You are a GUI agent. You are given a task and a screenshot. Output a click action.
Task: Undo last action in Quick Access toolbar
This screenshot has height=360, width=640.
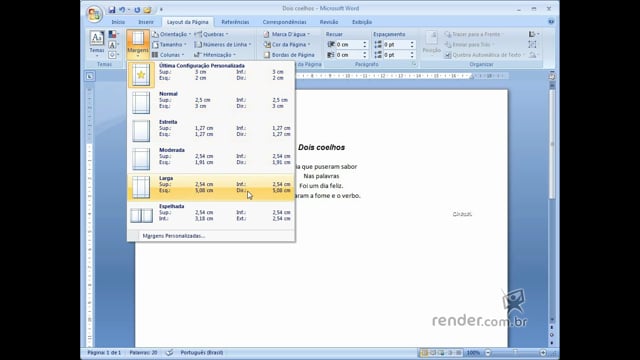[122, 10]
